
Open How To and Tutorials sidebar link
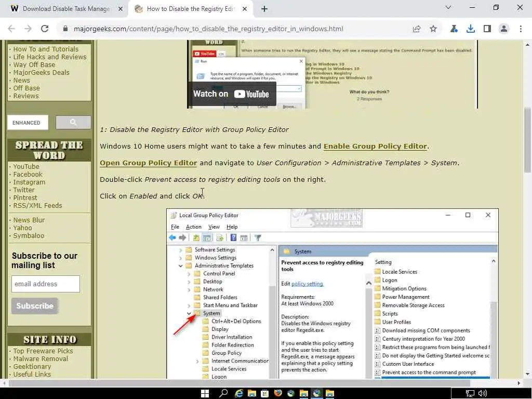pos(46,49)
